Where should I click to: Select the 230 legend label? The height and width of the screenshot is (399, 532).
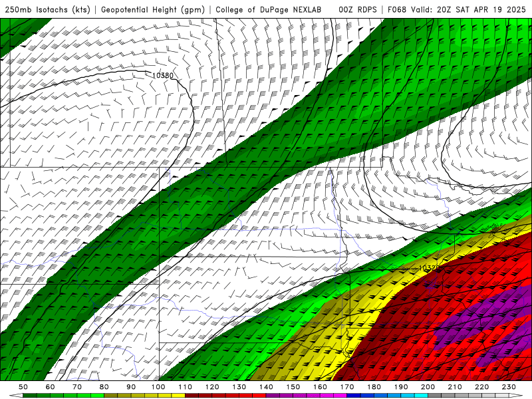coord(509,387)
